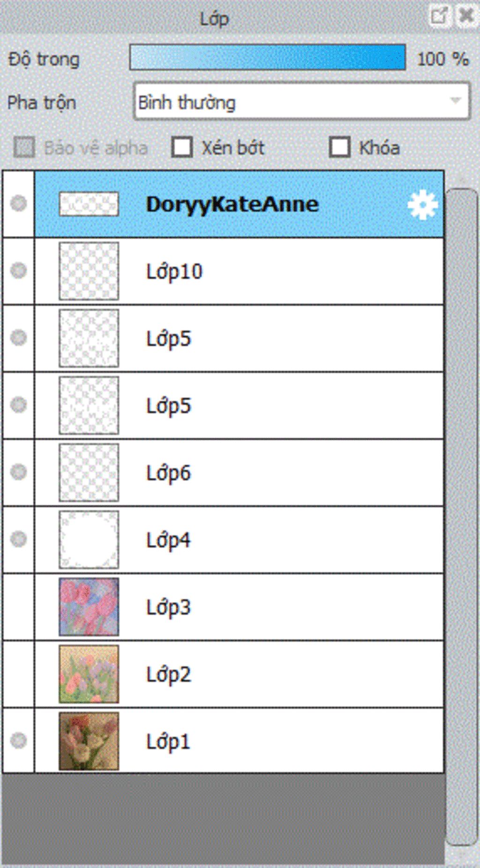
Task: Click the Bình thường dropdown arrow
Action: tap(455, 101)
